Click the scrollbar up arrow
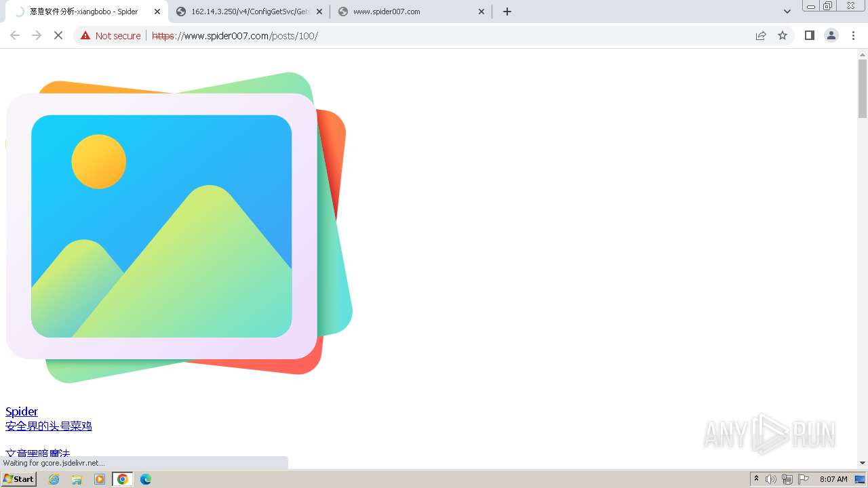This screenshot has width=868, height=488. pos(863,54)
